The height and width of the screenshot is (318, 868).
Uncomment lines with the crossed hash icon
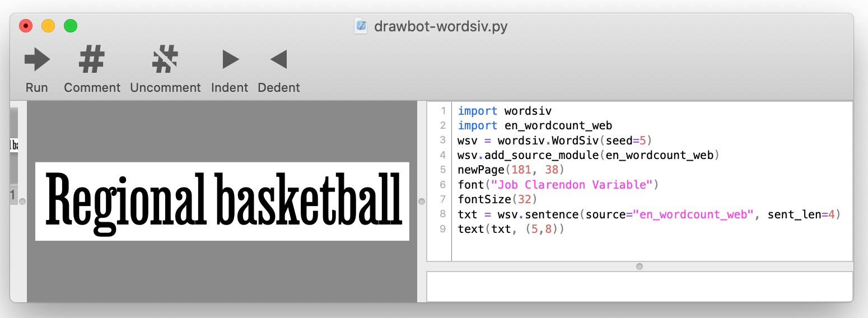point(165,59)
